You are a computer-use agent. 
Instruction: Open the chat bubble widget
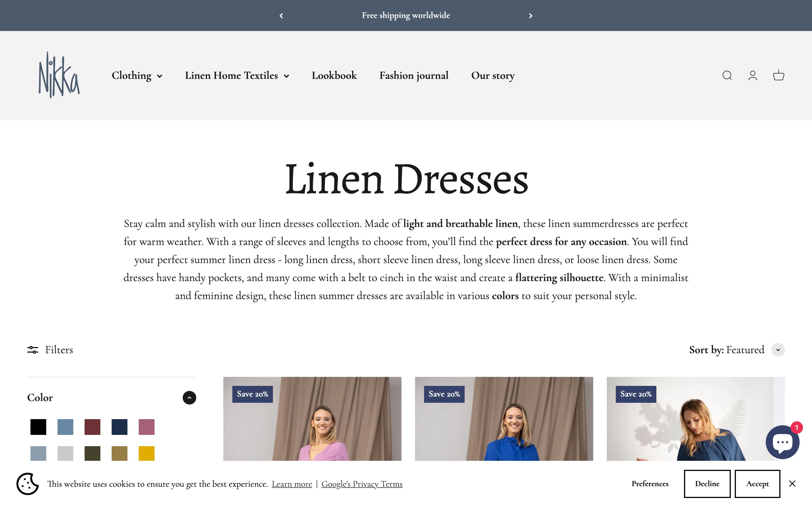click(782, 442)
